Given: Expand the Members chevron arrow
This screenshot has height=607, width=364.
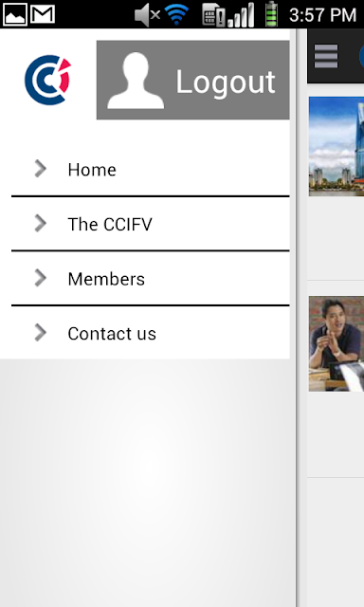Looking at the screenshot, I should tap(41, 278).
